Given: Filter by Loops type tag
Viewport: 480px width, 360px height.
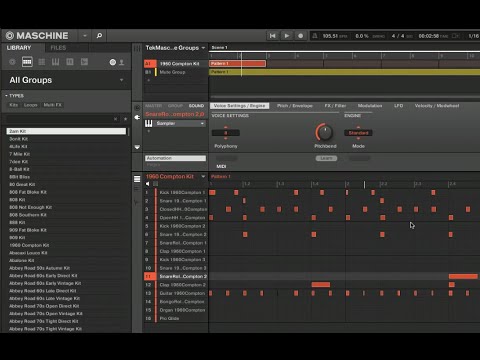Looking at the screenshot, I should [x=30, y=105].
